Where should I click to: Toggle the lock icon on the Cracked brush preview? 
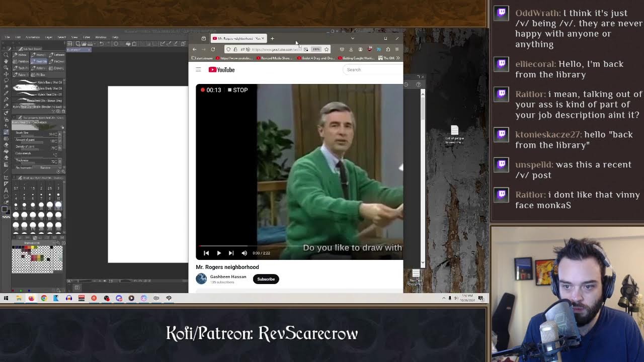62,127
